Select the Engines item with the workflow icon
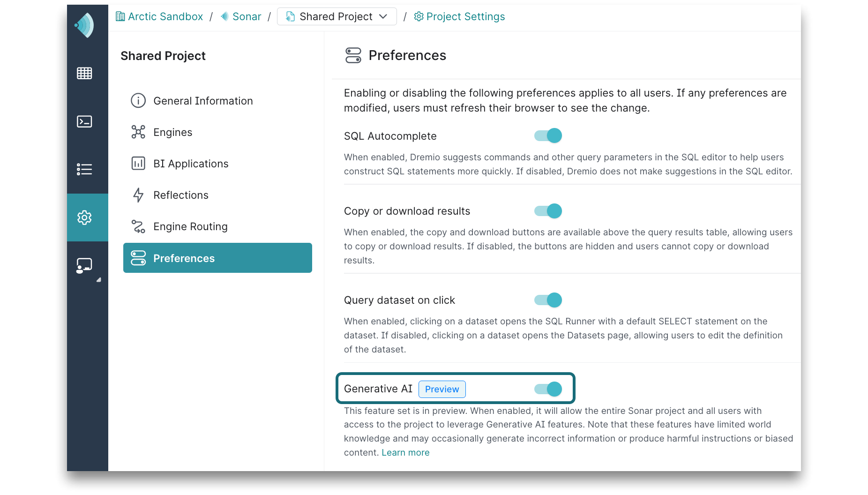This screenshot has width=868, height=495. [x=173, y=132]
